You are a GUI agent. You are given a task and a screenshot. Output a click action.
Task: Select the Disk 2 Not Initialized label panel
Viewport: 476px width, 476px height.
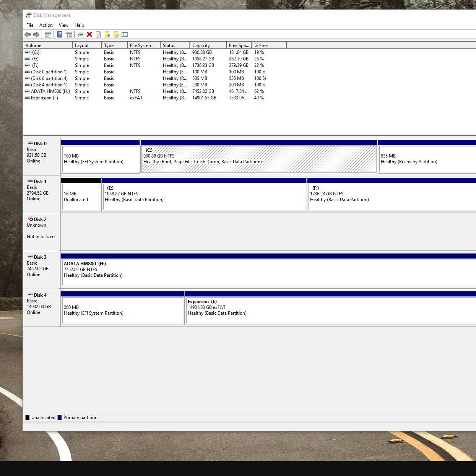[x=42, y=232]
